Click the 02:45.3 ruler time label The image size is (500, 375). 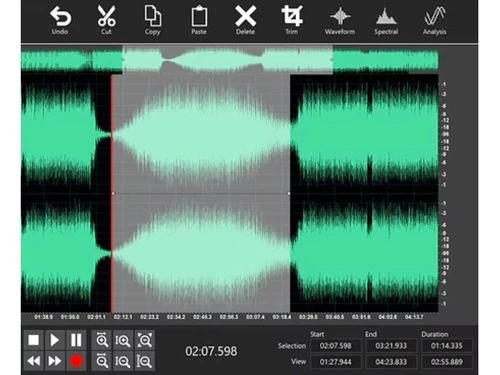(x=202, y=317)
